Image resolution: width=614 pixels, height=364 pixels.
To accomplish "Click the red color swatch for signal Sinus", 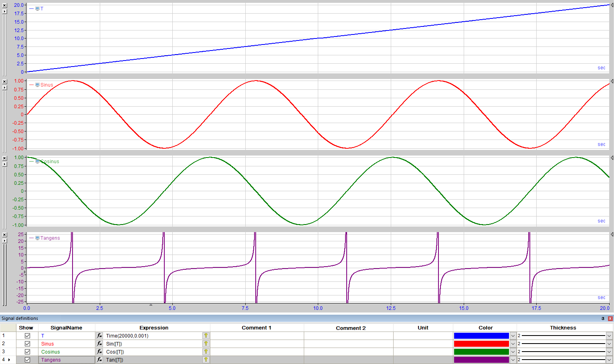I will 481,344.
